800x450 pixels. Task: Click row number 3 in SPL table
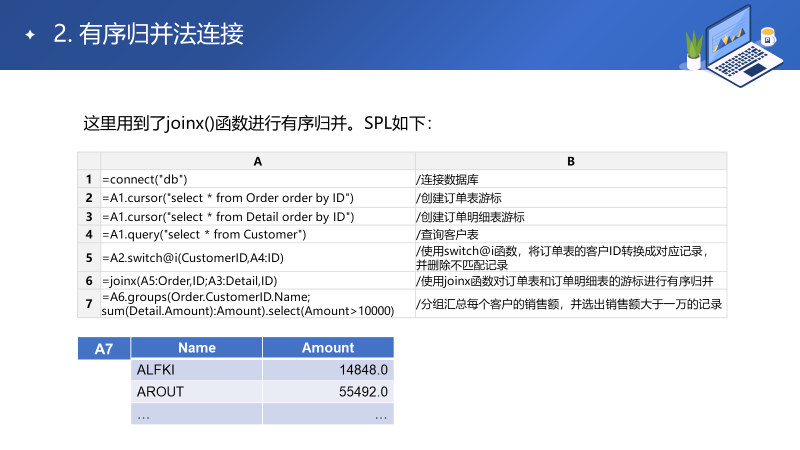coord(89,216)
